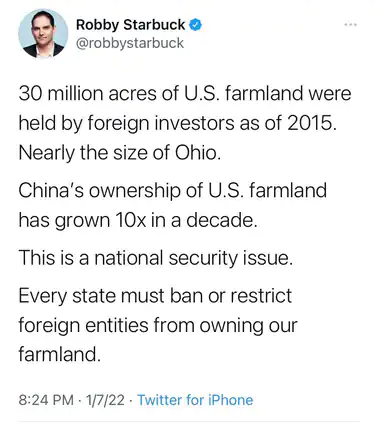Click the blue verified checkmark badge
This screenshot has height=425, width=377.
pos(196,25)
